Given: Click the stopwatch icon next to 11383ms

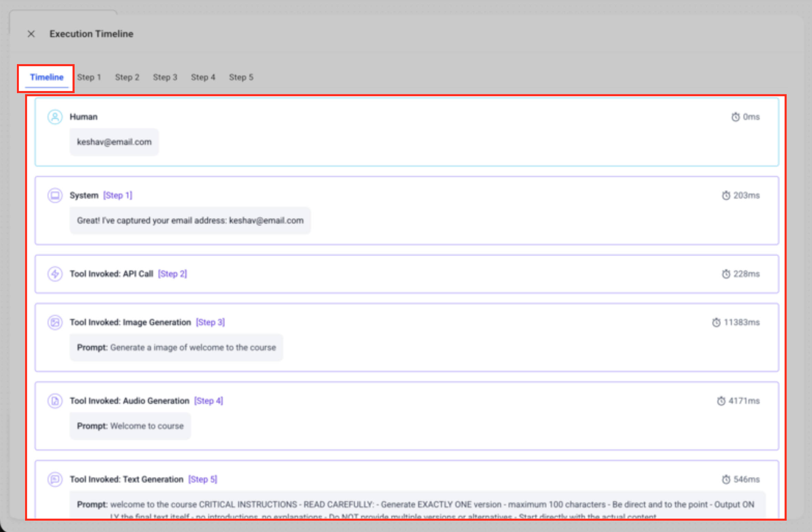Looking at the screenshot, I should 716,323.
